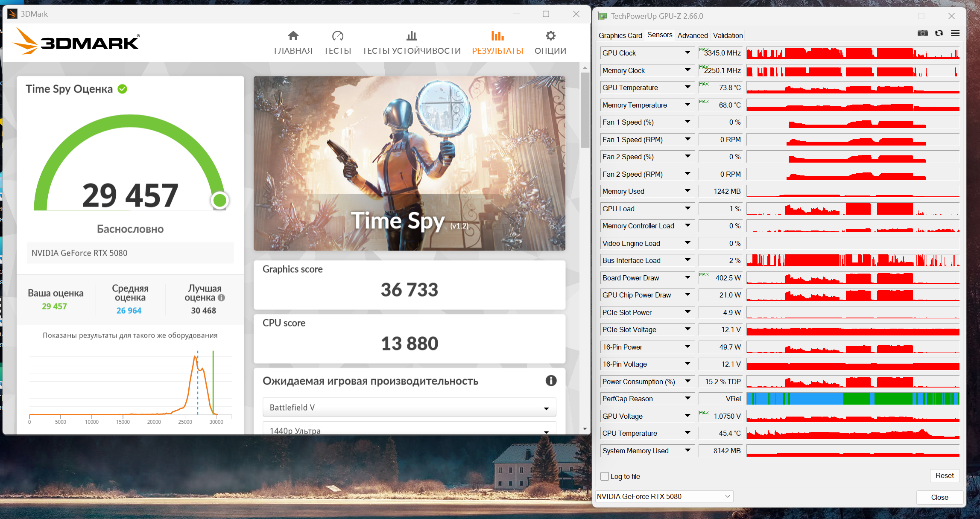Click the GPU-Z screenshot camera icon

[x=922, y=33]
